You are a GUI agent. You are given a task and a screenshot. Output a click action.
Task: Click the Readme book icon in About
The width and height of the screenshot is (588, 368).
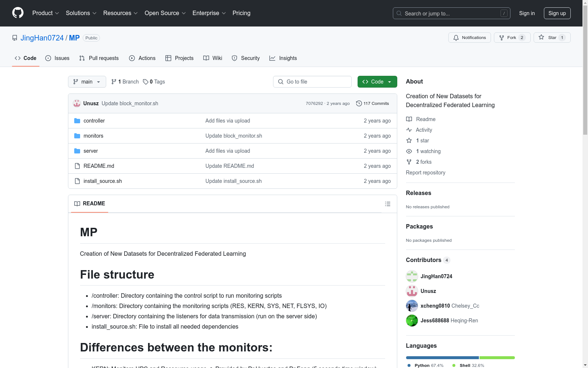(x=409, y=119)
